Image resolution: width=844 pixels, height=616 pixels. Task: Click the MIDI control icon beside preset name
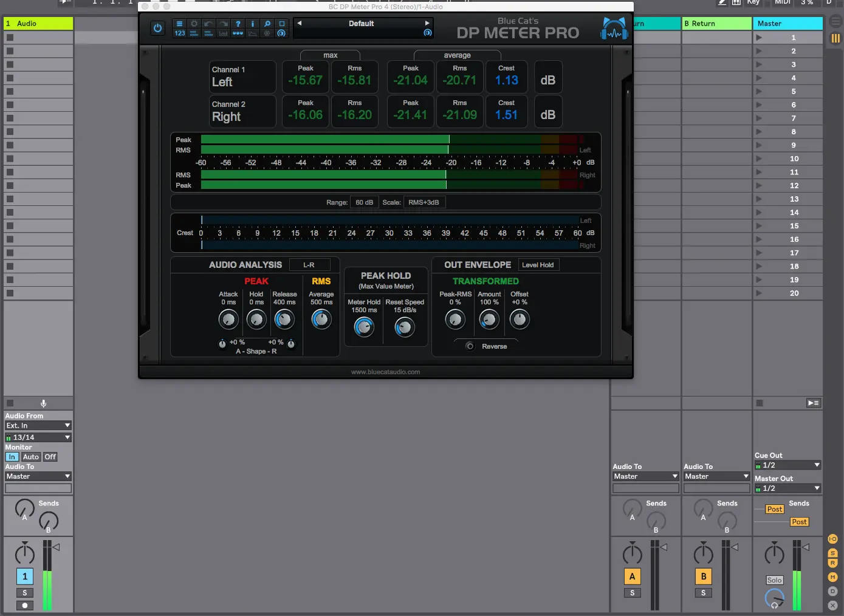(x=428, y=33)
